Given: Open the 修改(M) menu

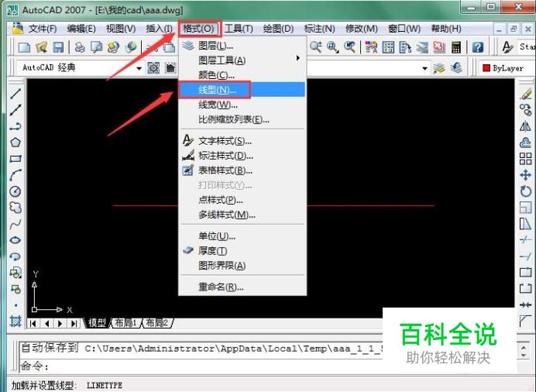Looking at the screenshot, I should point(361,29).
